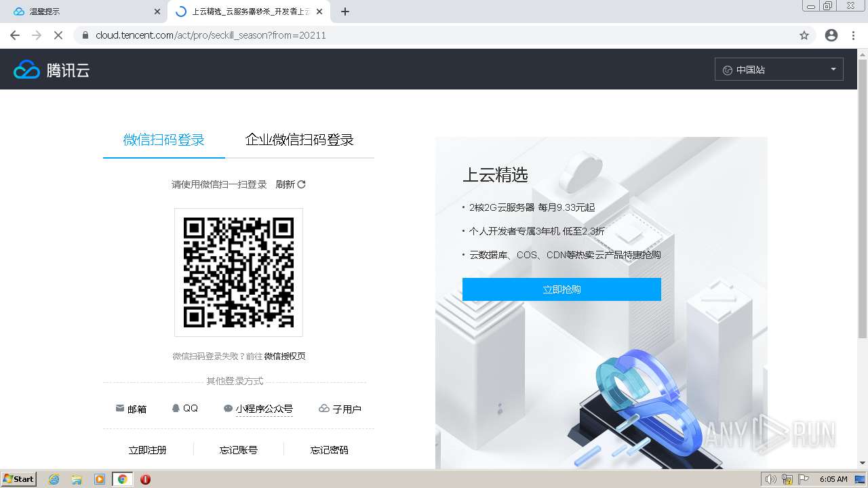This screenshot has height=488, width=868.
Task: Open Chrome profile account icon
Action: [x=831, y=35]
